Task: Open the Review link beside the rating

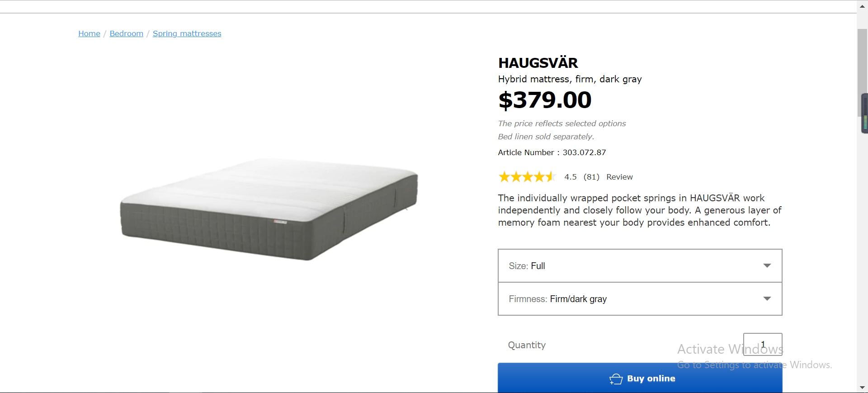Action: (619, 177)
